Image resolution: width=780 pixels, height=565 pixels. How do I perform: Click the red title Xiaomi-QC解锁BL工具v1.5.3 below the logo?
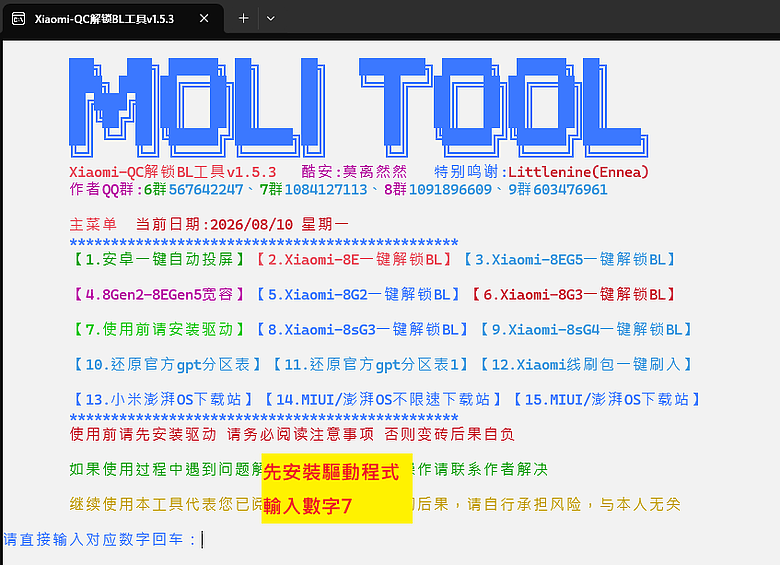[x=173, y=172]
